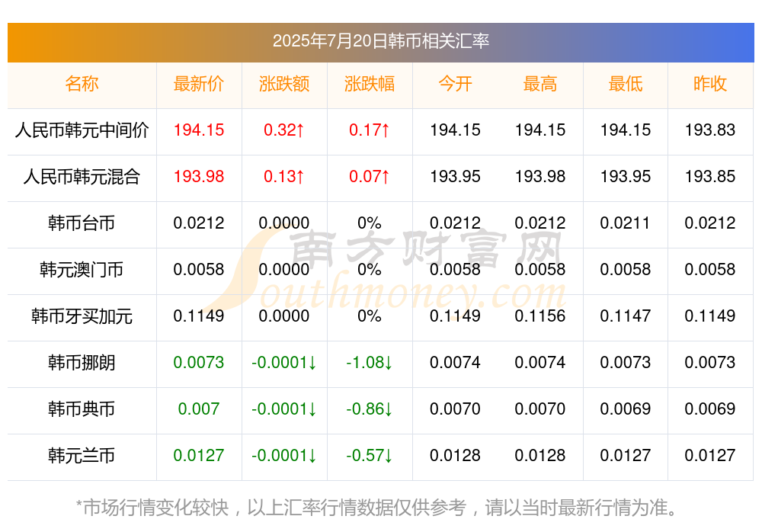This screenshot has height=532, width=762.
Task: Click the title 2025年7月20日韩币相关汇率
Action: [380, 41]
